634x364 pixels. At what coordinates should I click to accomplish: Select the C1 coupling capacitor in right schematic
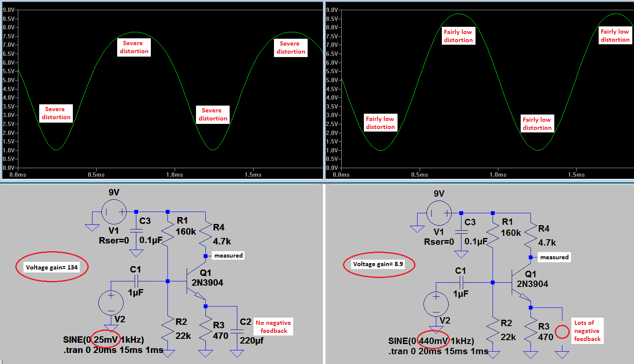point(462,282)
